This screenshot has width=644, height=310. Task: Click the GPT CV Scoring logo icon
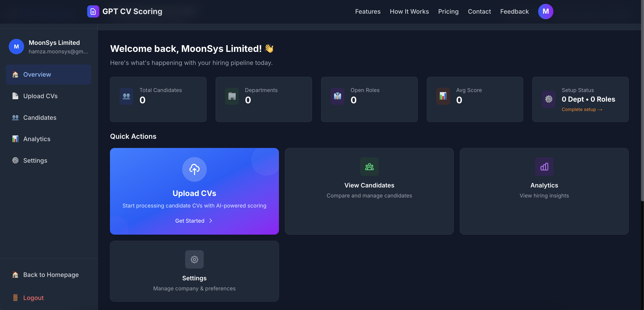93,12
